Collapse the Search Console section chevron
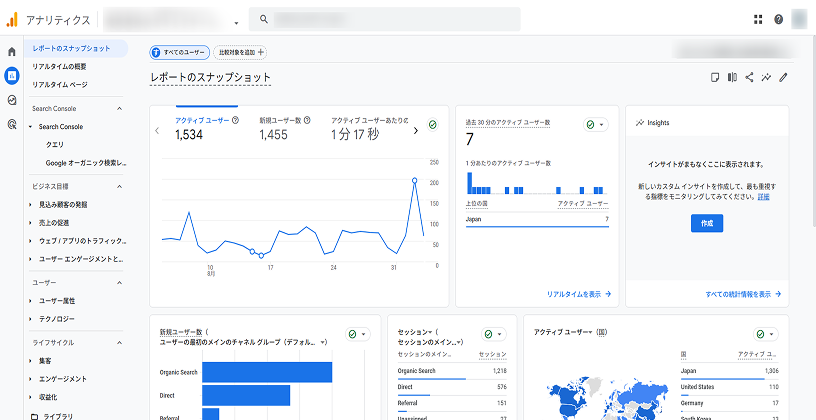 [119, 108]
